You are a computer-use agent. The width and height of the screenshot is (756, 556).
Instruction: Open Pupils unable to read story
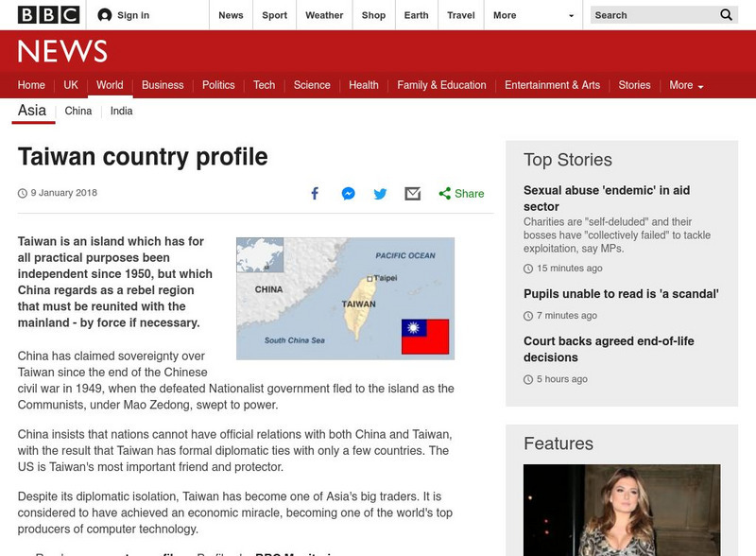[x=621, y=294]
